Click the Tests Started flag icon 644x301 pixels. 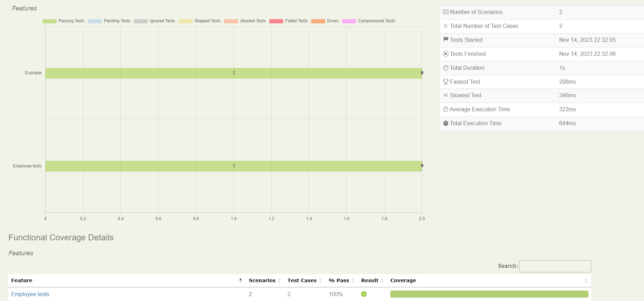[446, 40]
